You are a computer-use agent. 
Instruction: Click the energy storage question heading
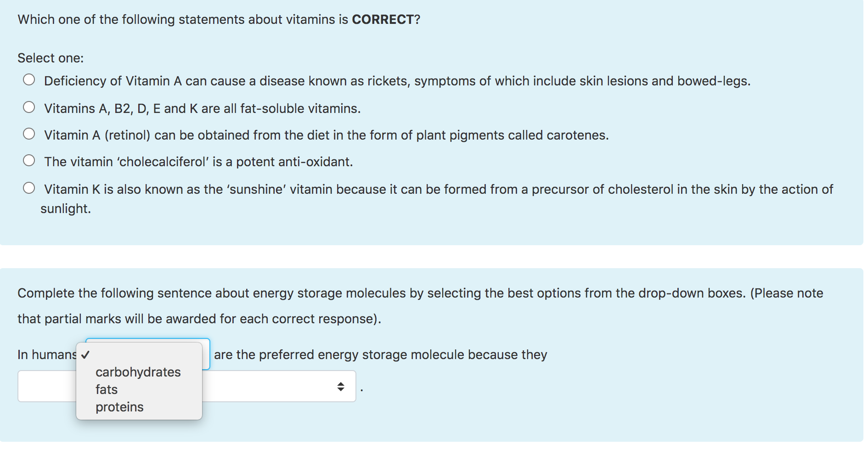pyautogui.click(x=420, y=292)
